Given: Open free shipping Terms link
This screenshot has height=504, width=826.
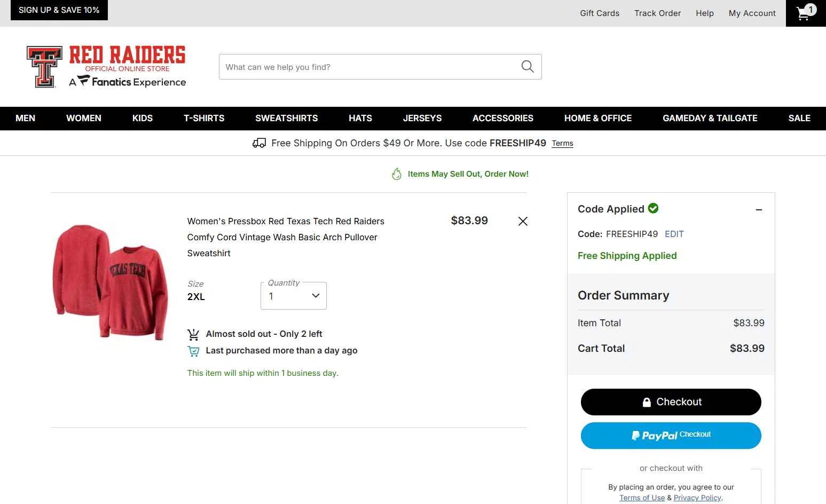Looking at the screenshot, I should tap(562, 143).
